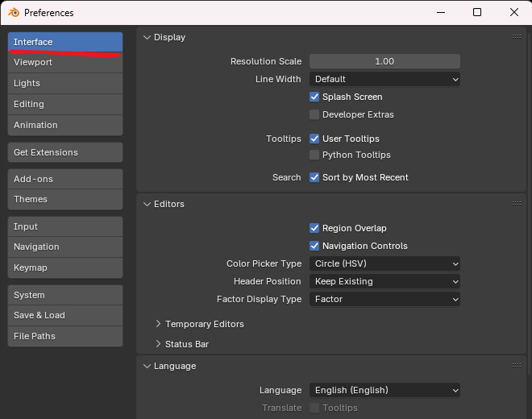Open the Lights preferences tab

pyautogui.click(x=65, y=83)
